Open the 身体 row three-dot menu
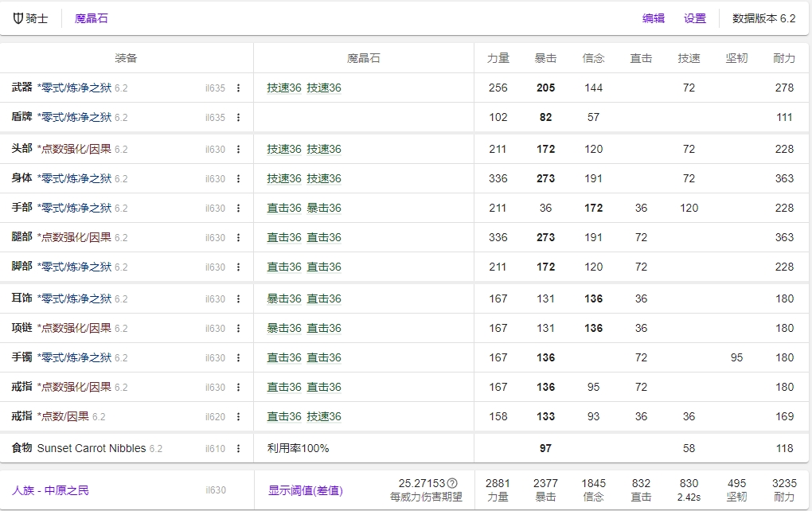Screen dimensions: 812x511 click(238, 179)
